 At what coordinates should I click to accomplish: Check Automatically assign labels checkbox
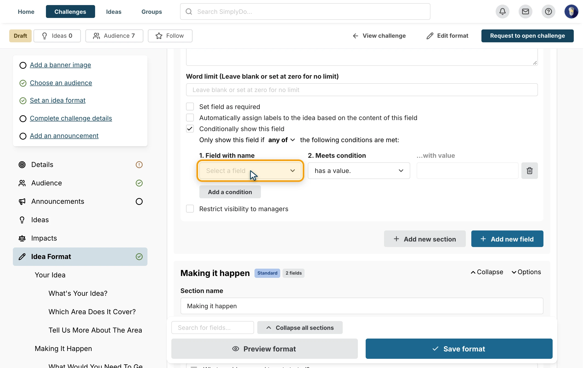pos(190,118)
